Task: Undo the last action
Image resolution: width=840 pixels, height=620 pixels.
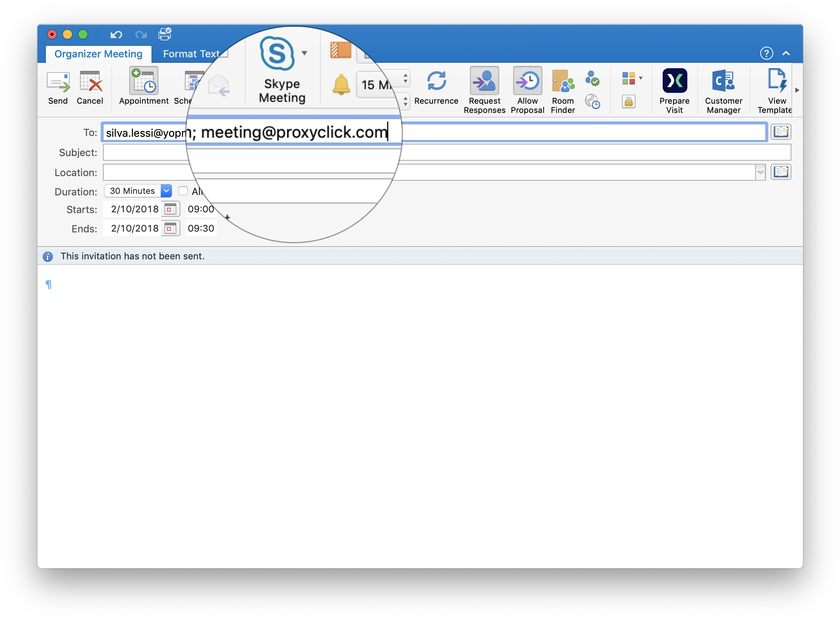Action: click(x=116, y=35)
